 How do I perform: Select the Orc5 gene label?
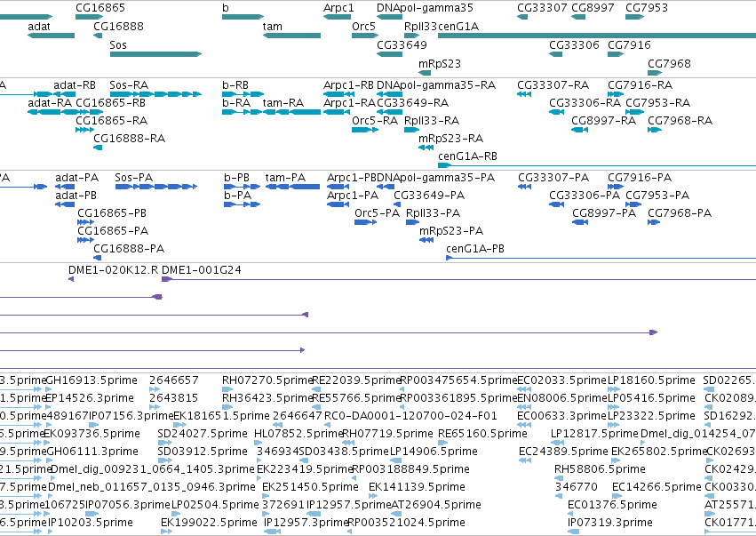[363, 27]
